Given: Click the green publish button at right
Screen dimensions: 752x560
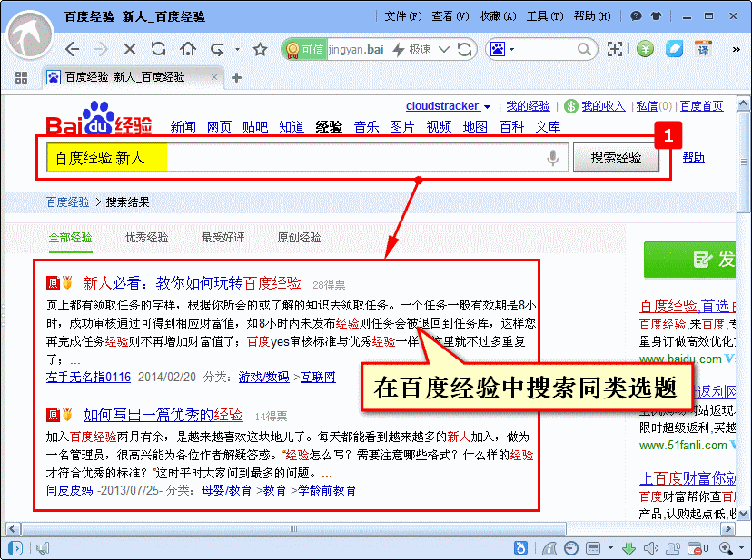Looking at the screenshot, I should click(x=689, y=260).
